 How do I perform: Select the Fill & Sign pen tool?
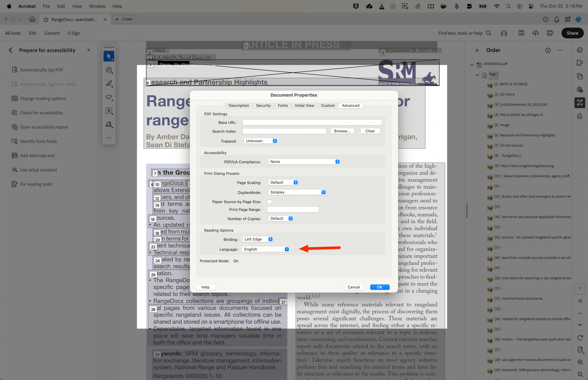[x=109, y=124]
